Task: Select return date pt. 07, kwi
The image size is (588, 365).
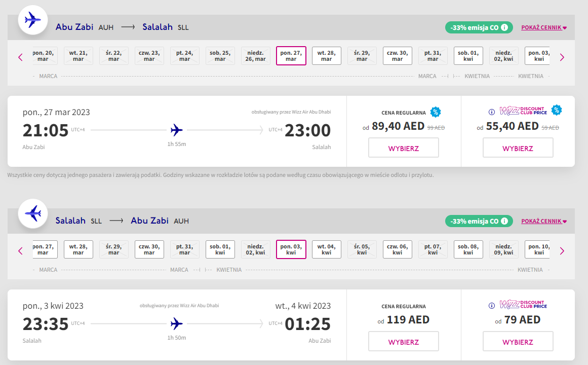Action: [x=433, y=250]
